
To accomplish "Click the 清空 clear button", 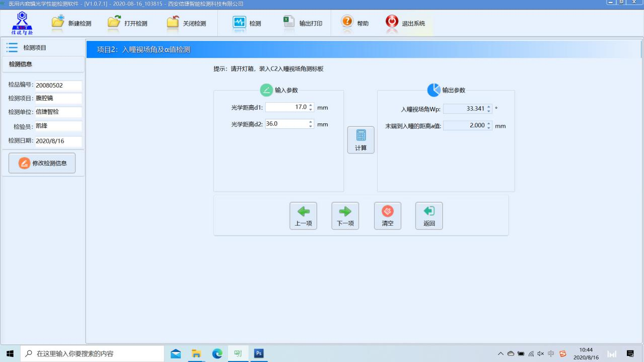I will click(x=387, y=216).
